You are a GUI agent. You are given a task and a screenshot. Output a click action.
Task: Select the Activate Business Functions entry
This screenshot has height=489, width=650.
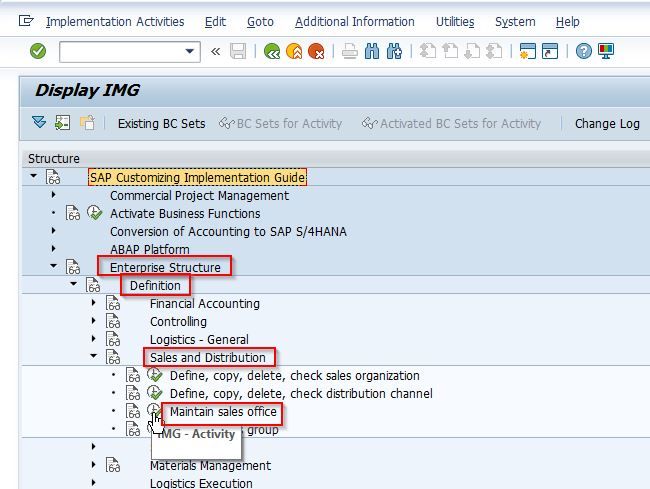point(185,213)
